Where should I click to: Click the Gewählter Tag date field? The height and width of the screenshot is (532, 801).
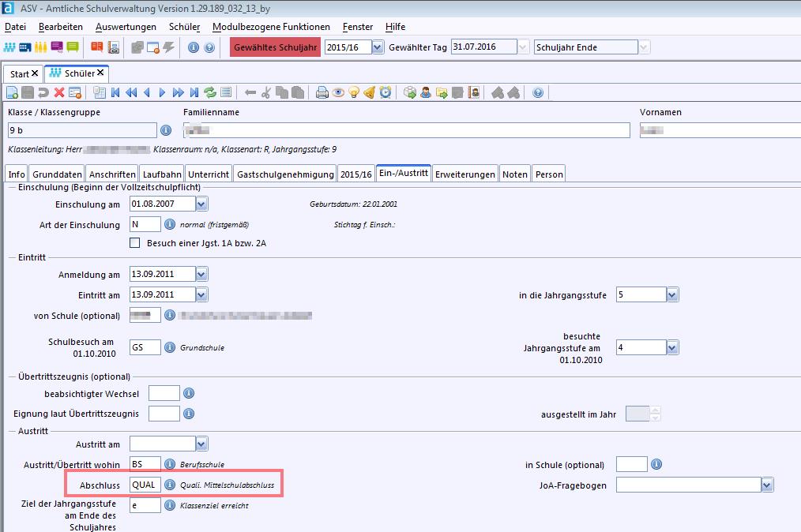pyautogui.click(x=484, y=47)
